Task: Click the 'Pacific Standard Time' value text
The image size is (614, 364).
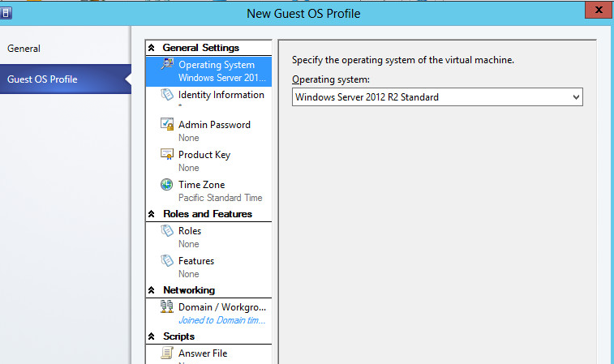Action: 221,198
